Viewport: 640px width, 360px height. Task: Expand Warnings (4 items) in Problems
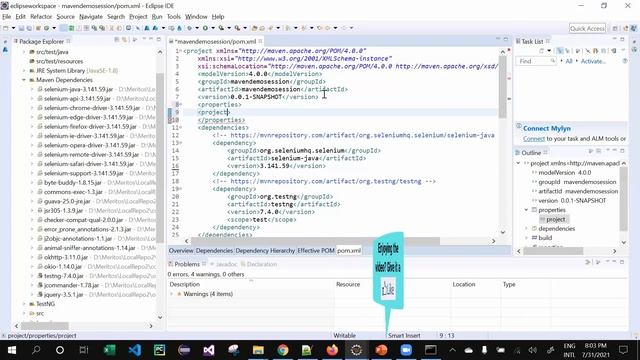171,294
